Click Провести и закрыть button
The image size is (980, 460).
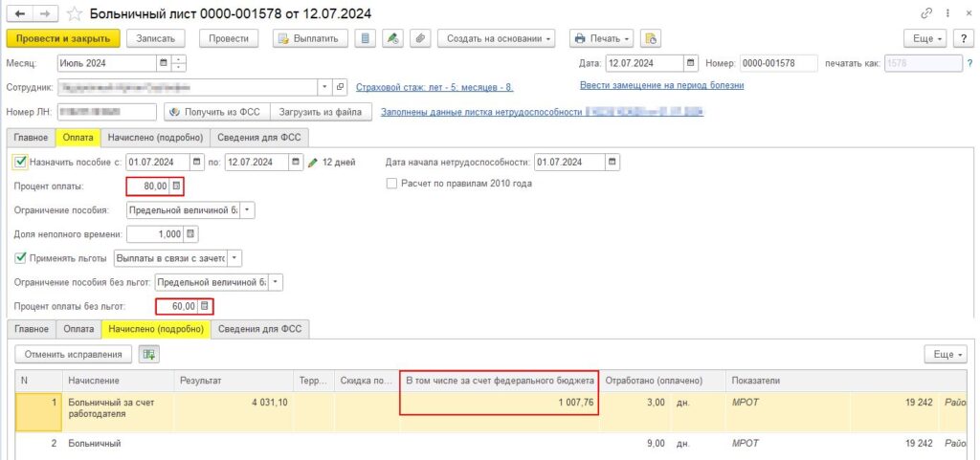click(63, 38)
